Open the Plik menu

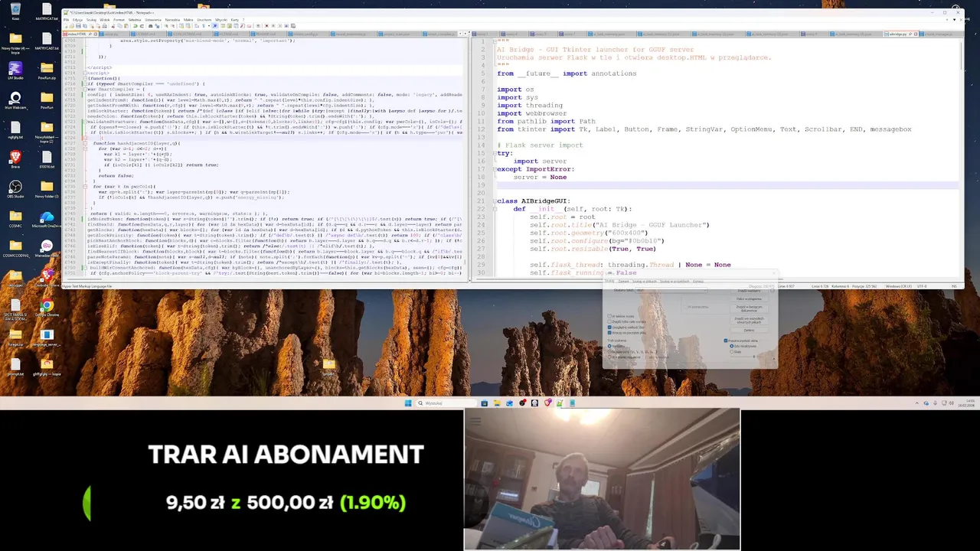(66, 19)
